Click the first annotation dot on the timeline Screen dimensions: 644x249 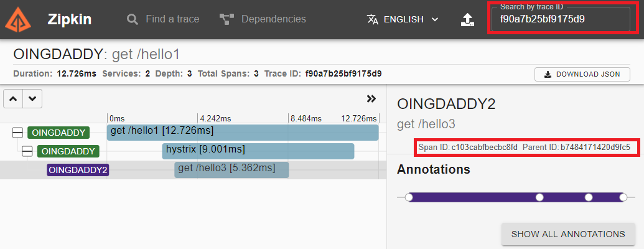[x=409, y=197]
